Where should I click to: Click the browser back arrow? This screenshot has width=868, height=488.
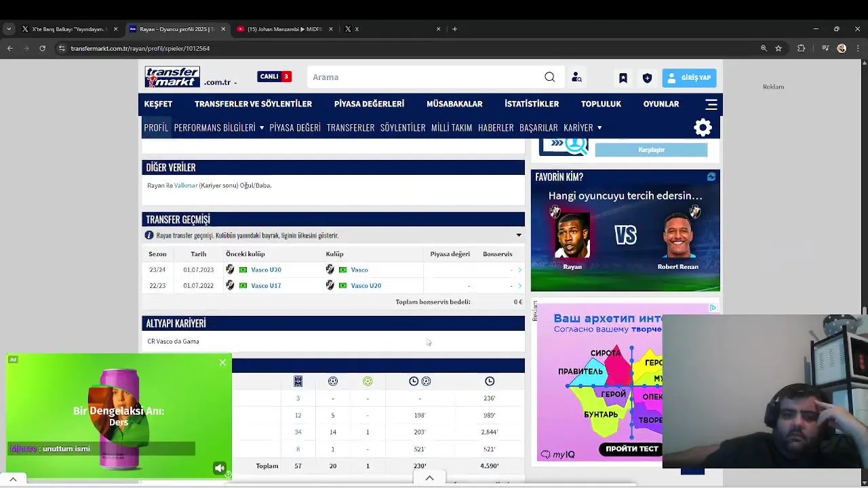click(9, 48)
